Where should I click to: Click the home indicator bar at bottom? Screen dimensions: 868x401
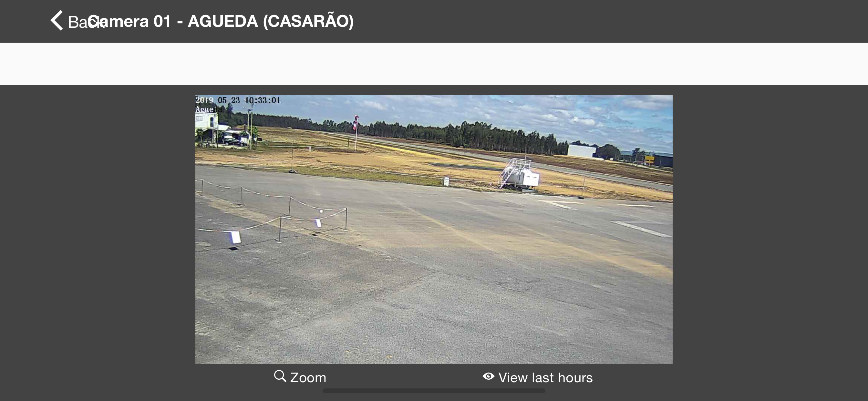[434, 391]
